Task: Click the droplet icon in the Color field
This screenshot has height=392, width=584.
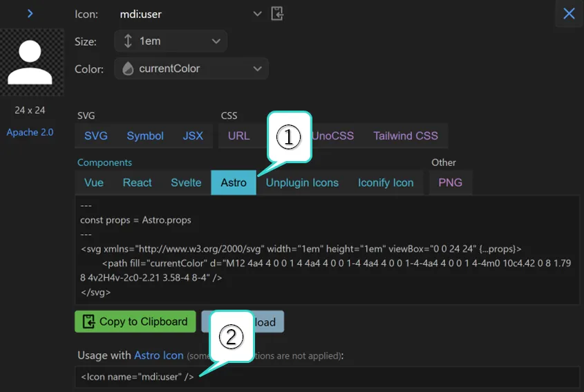Action: [128, 68]
